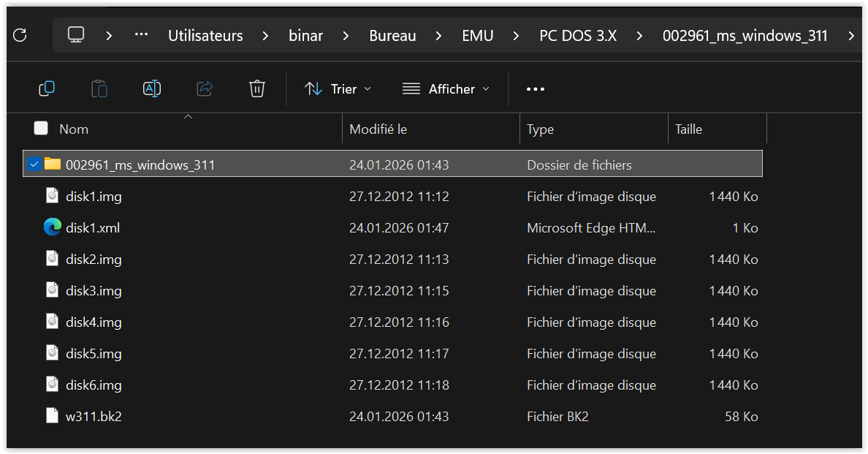
Task: Navigate to Bureau in breadcrumb
Action: point(392,35)
